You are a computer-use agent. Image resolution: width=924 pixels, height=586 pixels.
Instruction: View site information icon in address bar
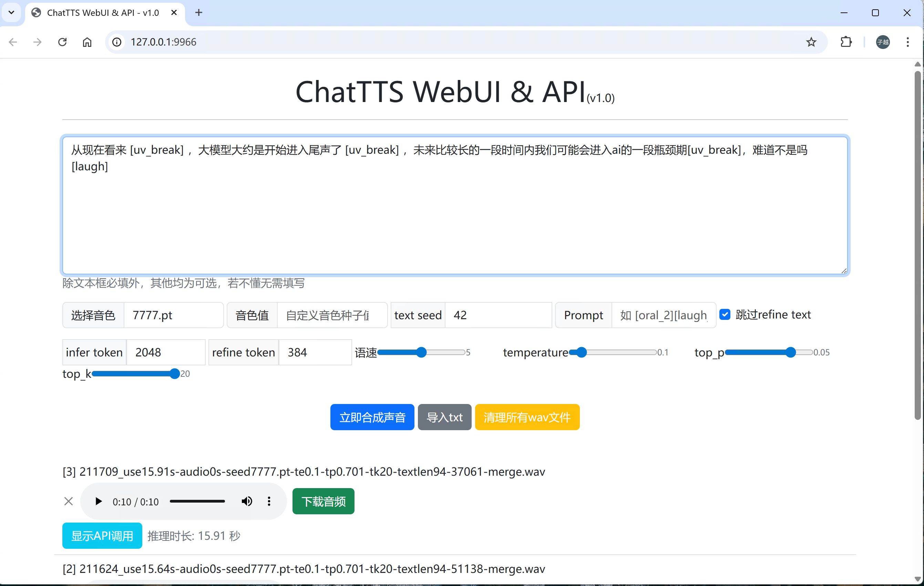coord(117,42)
